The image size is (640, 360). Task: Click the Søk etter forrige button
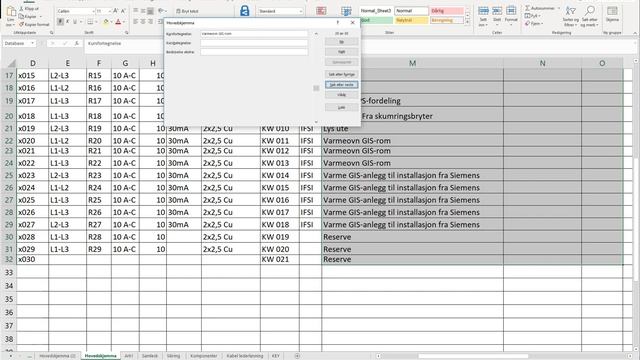click(342, 74)
